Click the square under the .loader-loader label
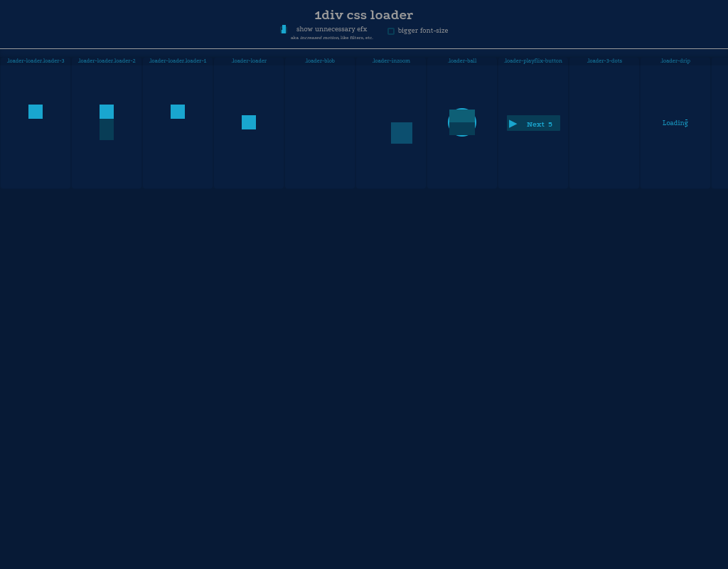Viewport: 728px width, 569px height. (x=249, y=122)
